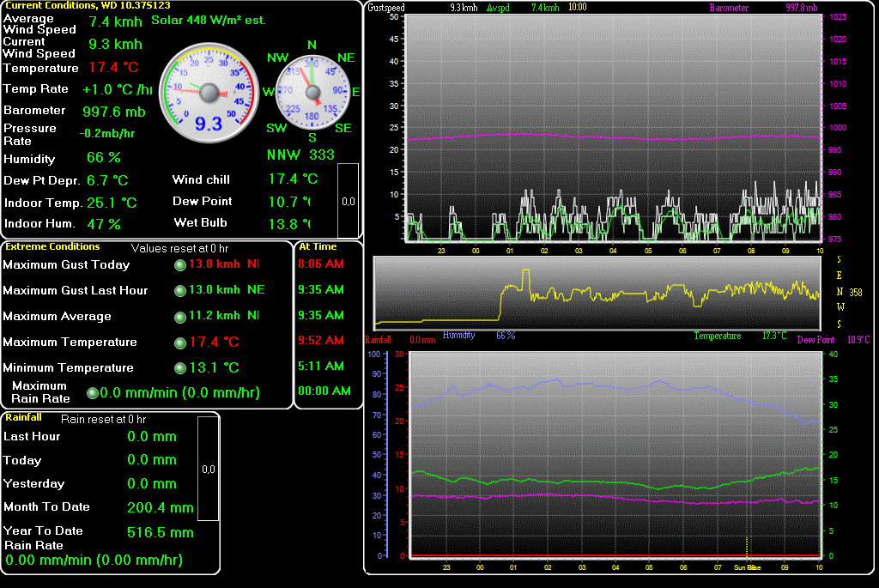Image resolution: width=879 pixels, height=588 pixels.
Task: Click the Extreme Conditions heading
Action: tap(52, 246)
